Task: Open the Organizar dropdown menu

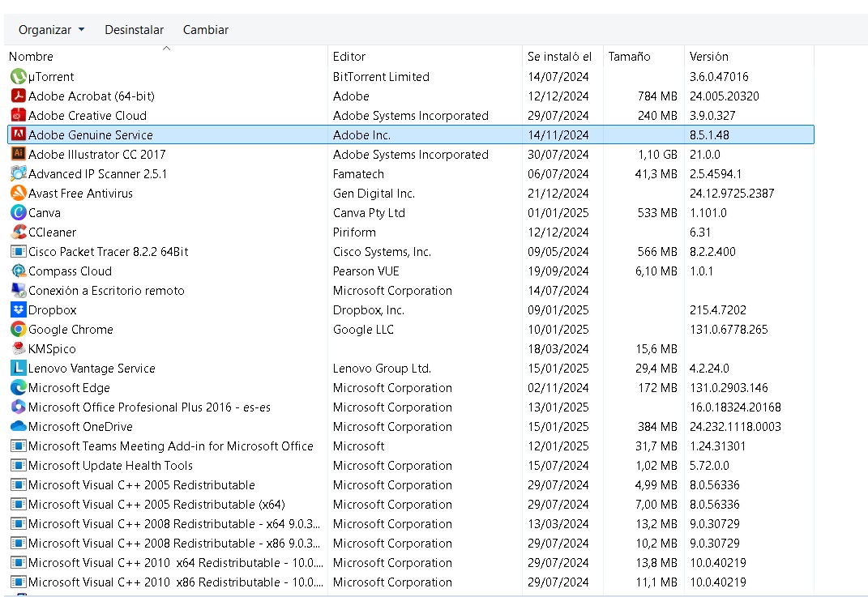Action: pos(52,30)
